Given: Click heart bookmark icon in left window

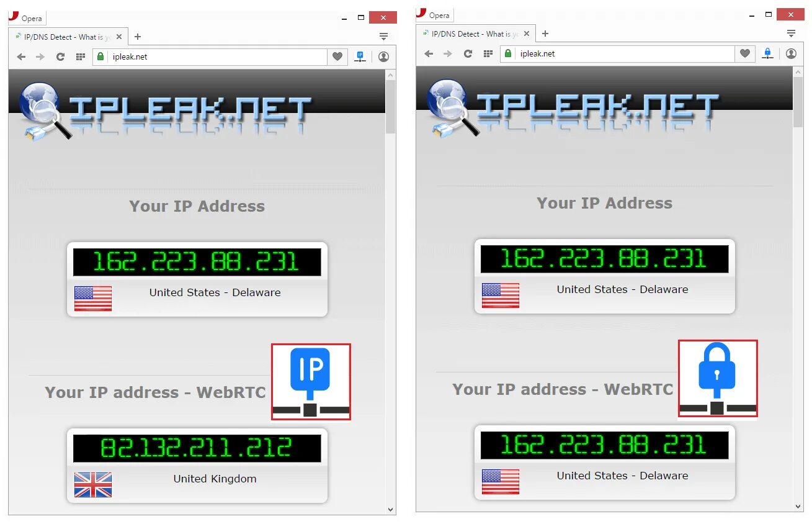Looking at the screenshot, I should [x=337, y=56].
